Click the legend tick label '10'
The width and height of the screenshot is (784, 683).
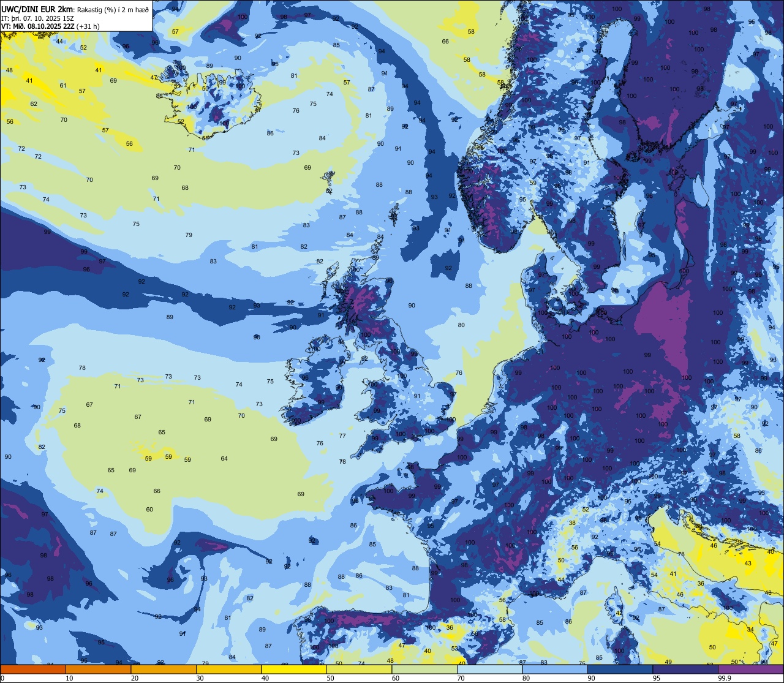[x=69, y=678]
